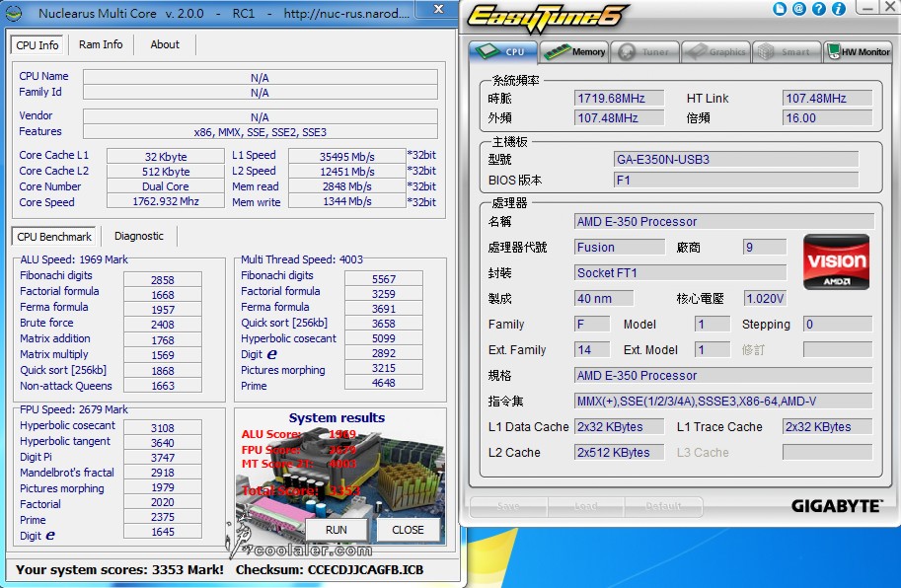
Task: Click the Mem write value '1344 Mb/s'
Action: coord(347,201)
